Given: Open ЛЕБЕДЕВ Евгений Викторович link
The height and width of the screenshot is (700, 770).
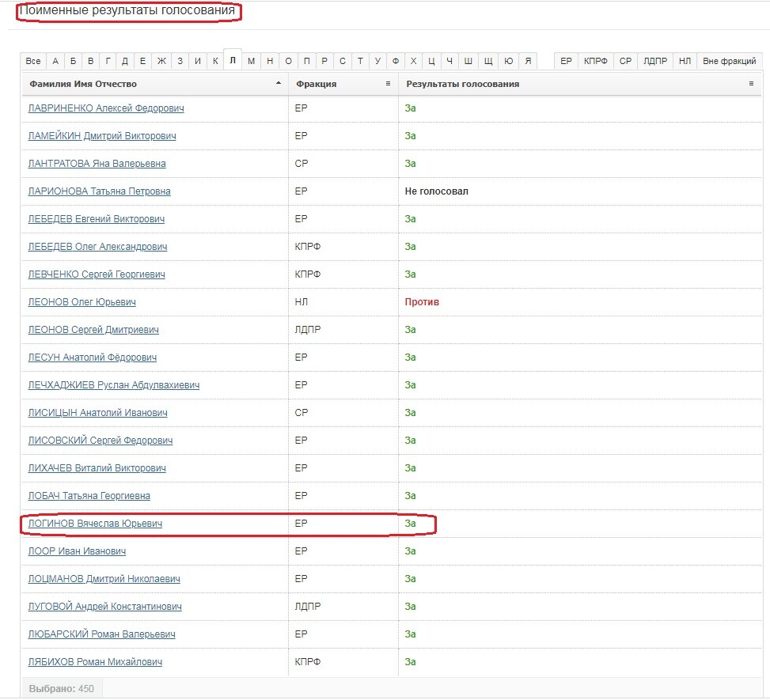Looking at the screenshot, I should [97, 219].
